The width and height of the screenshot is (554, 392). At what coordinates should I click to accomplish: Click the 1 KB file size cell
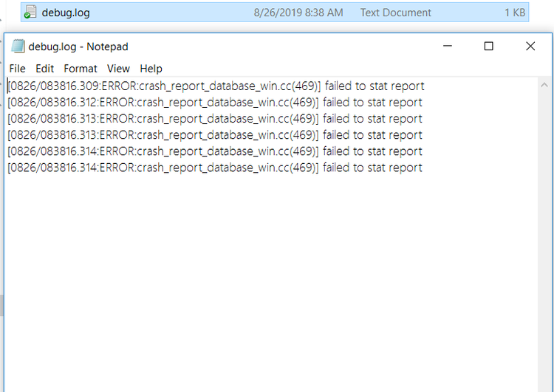pos(514,13)
